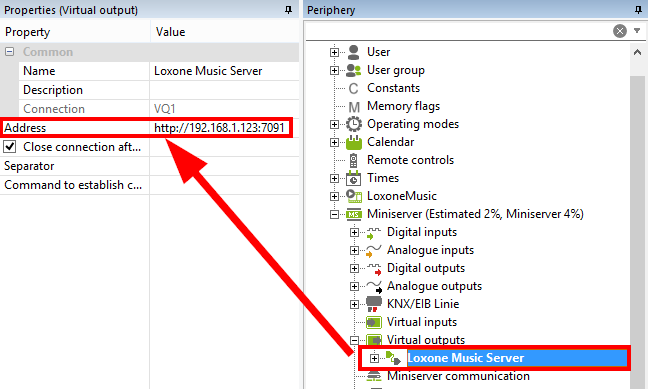Viewport: 648px width, 389px height.
Task: Click the Remote controls icon
Action: coord(353,160)
